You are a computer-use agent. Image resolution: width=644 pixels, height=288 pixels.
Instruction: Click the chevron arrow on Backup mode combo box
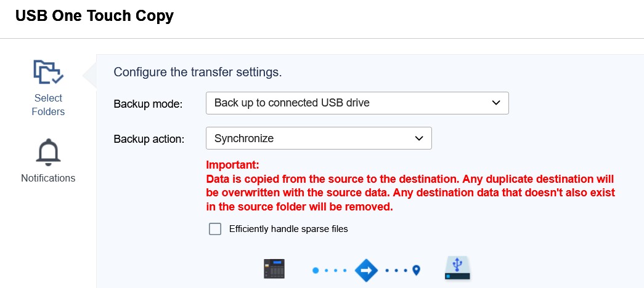pyautogui.click(x=496, y=103)
